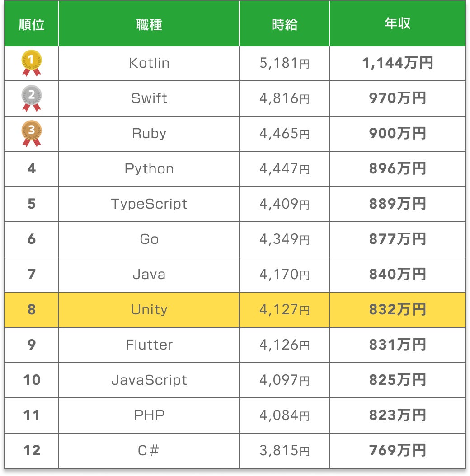Select the Swift job type cell

[x=149, y=98]
